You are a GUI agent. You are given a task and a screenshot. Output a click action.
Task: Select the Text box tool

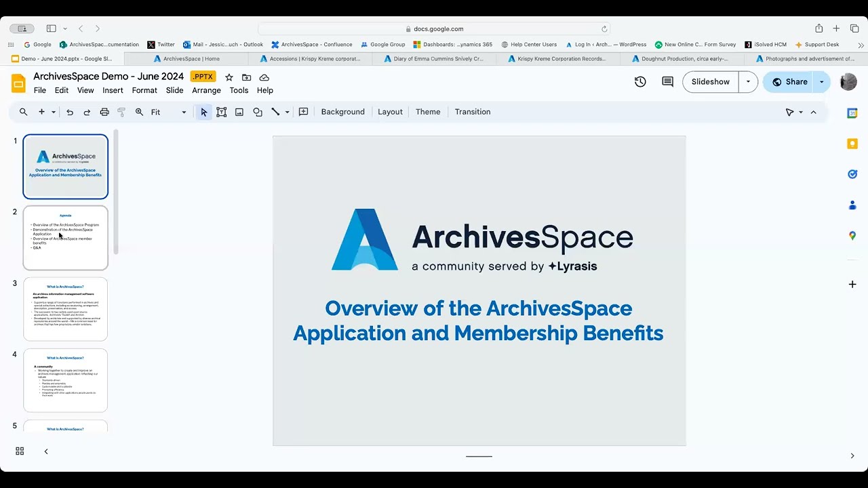pyautogui.click(x=222, y=112)
